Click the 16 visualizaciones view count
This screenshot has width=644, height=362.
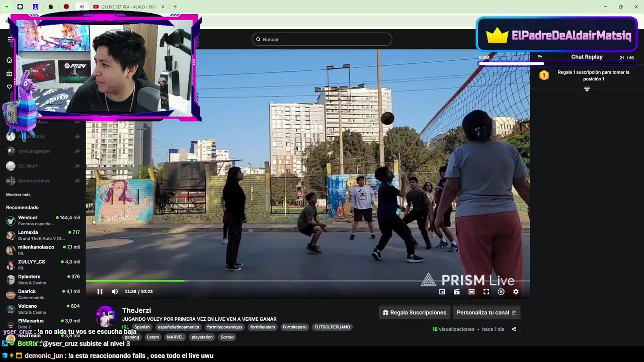click(x=453, y=329)
